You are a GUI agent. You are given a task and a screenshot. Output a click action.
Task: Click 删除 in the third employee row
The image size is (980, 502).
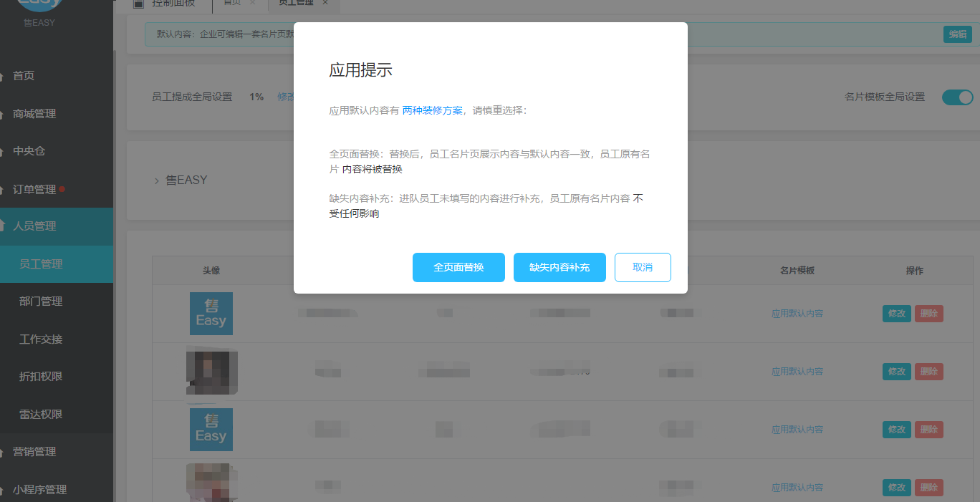929,430
